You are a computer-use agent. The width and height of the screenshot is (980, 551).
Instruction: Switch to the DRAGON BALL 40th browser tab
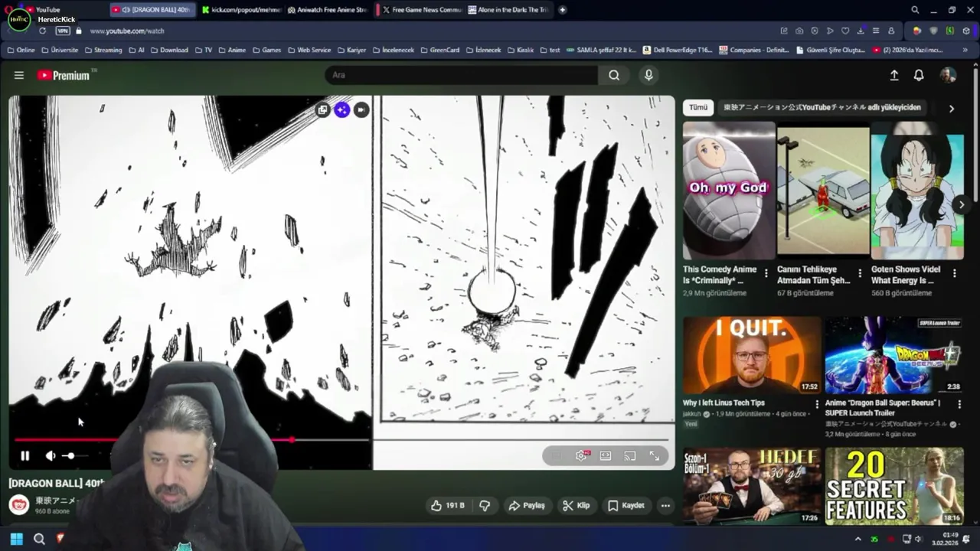[x=152, y=10]
